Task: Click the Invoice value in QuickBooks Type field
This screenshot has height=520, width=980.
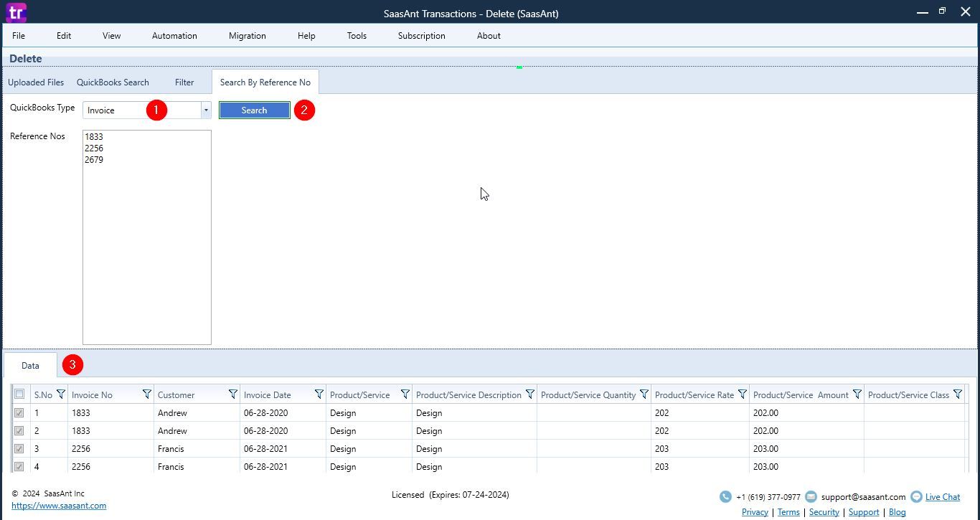Action: point(101,110)
